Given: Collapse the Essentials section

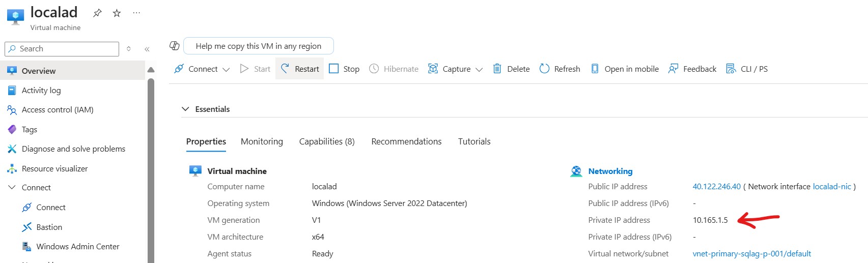Looking at the screenshot, I should [x=186, y=109].
